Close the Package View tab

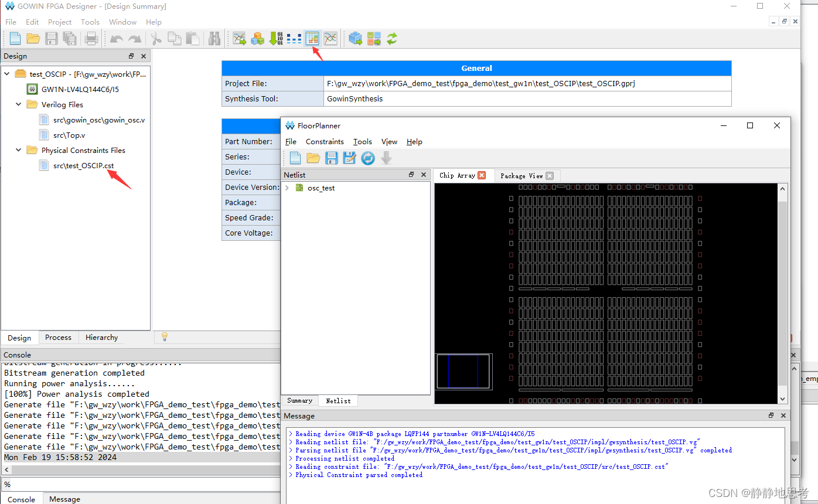[x=549, y=176]
